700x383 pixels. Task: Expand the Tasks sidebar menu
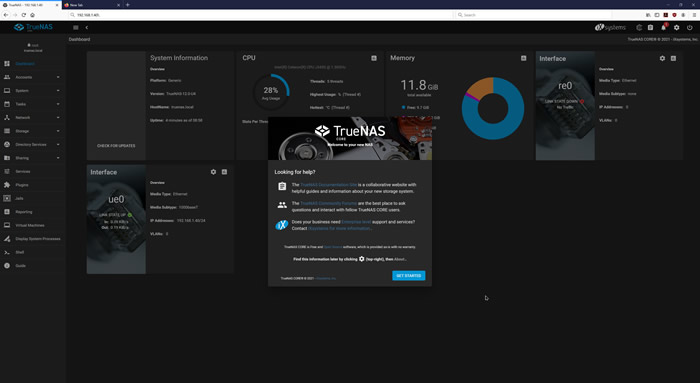[x=33, y=104]
